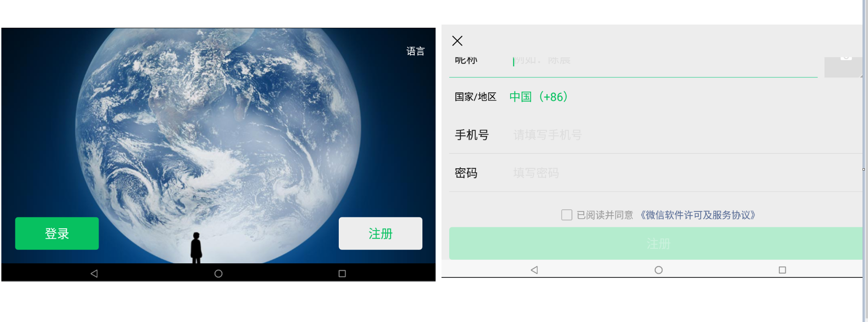Tap the back triangle in the black navigation bar
The image size is (868, 322).
pos(94,273)
